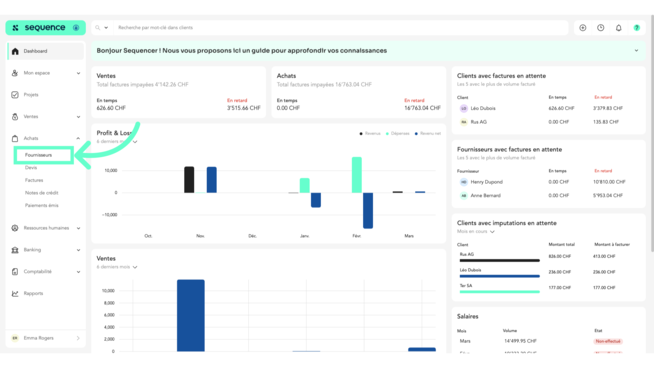This screenshot has width=654, height=368.
Task: Click the Anne Bernard avatar icon
Action: tap(463, 195)
